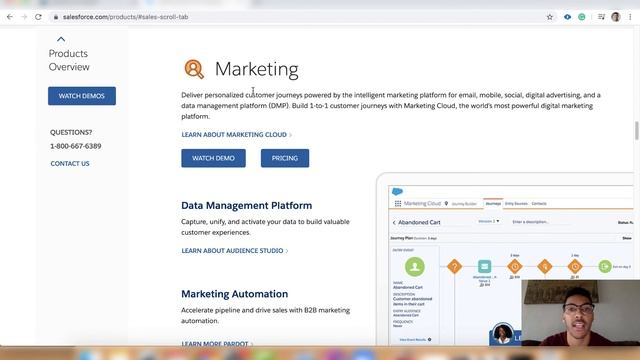Open the Version dropdown in Journey Builder
This screenshot has width=640, height=360.
489,221
